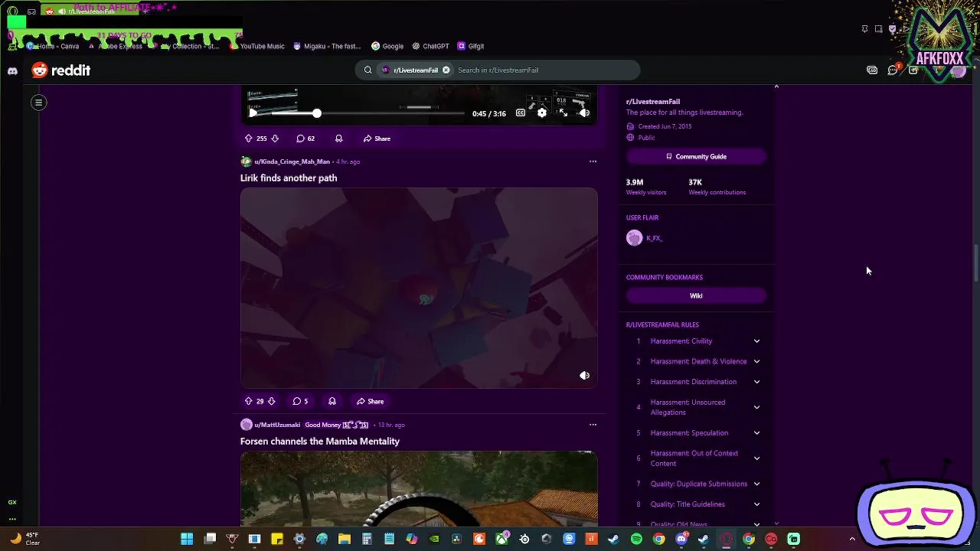This screenshot has height=551, width=980.
Task: Toggle closed captions on the video
Action: pos(521,113)
